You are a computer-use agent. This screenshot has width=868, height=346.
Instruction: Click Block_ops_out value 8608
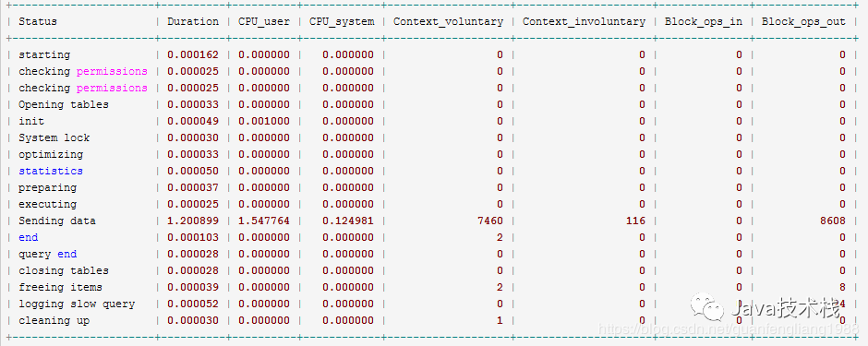[833, 221]
